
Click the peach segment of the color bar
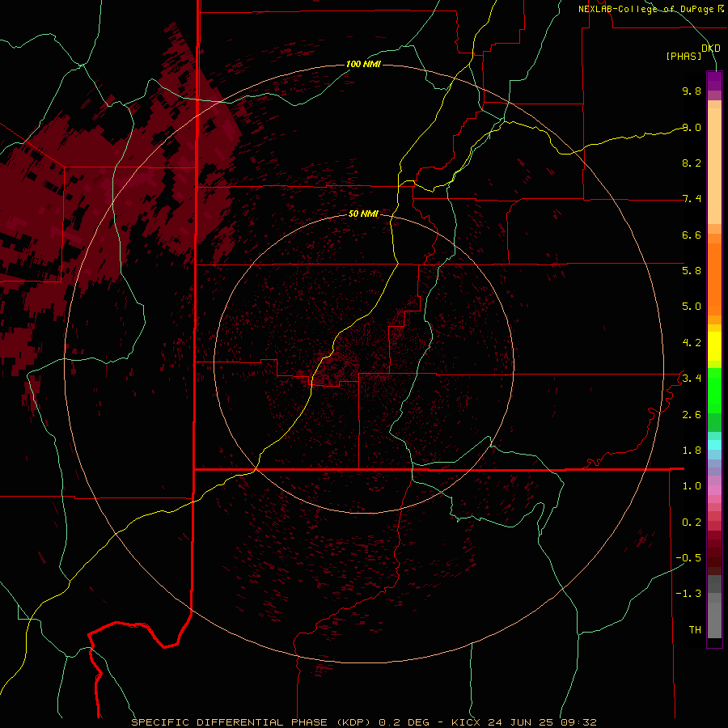pos(714,166)
